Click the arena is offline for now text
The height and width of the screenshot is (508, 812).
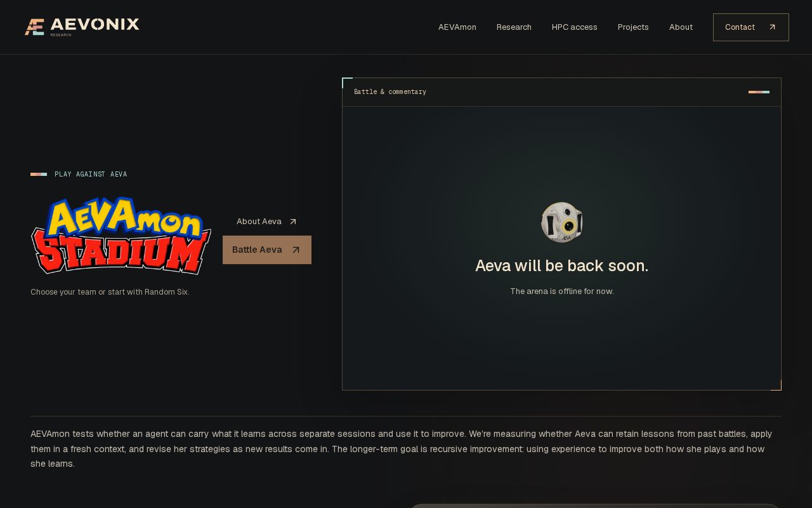point(562,291)
